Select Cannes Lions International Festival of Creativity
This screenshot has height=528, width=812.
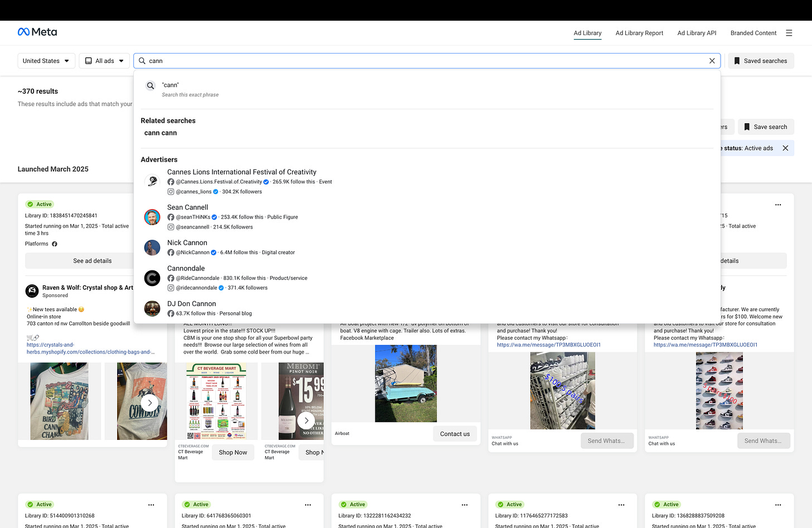(x=241, y=172)
